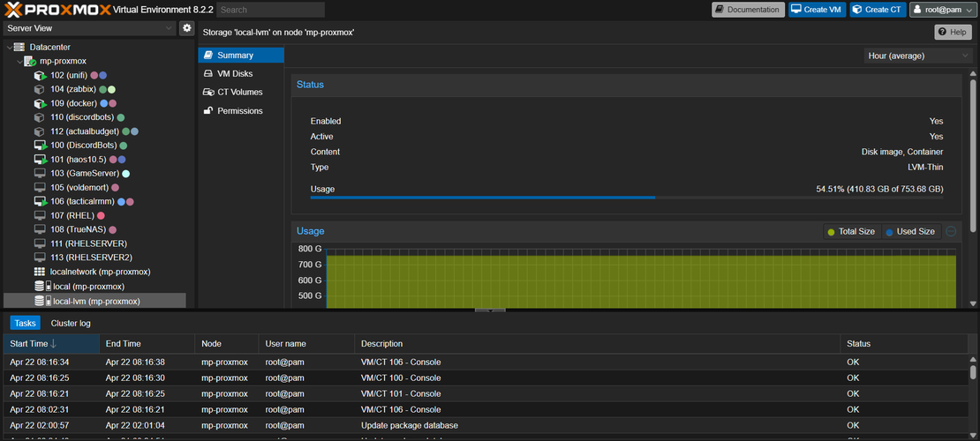Collapse the Datacenter tree node

coord(9,47)
